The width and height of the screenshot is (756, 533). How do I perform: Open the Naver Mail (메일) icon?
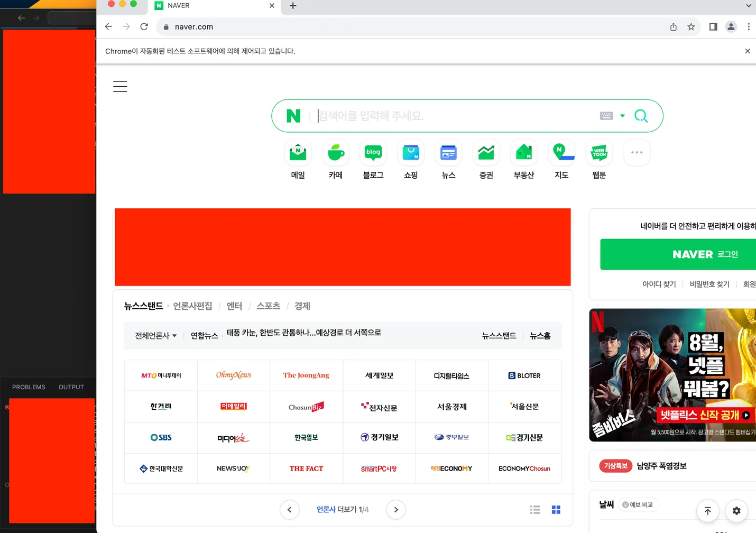click(298, 153)
